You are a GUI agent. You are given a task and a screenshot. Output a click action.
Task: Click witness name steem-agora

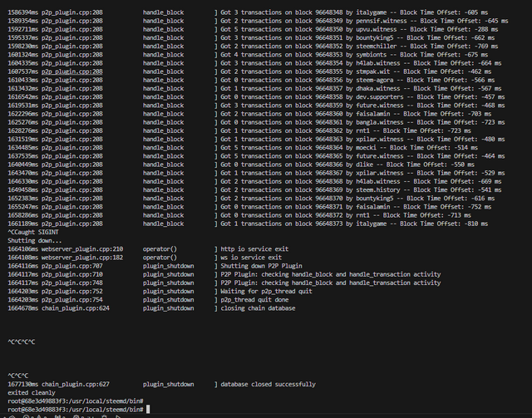(374, 80)
